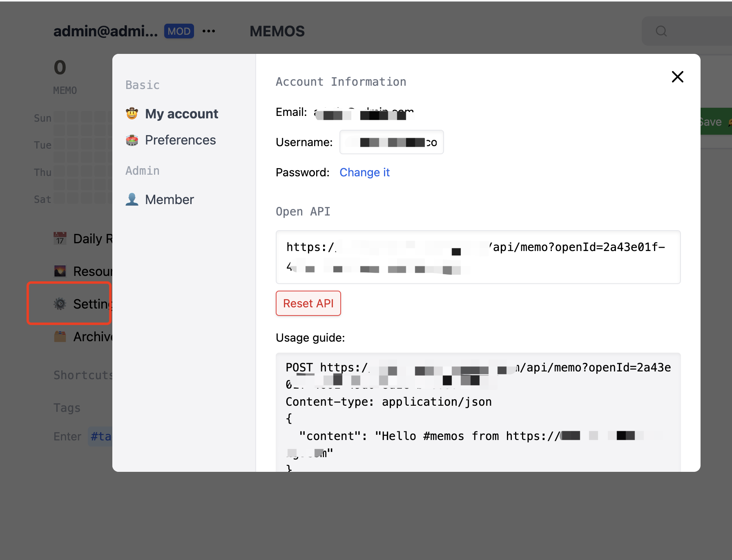The width and height of the screenshot is (732, 560).
Task: Click the Resources picture icon in sidebar
Action: [60, 271]
